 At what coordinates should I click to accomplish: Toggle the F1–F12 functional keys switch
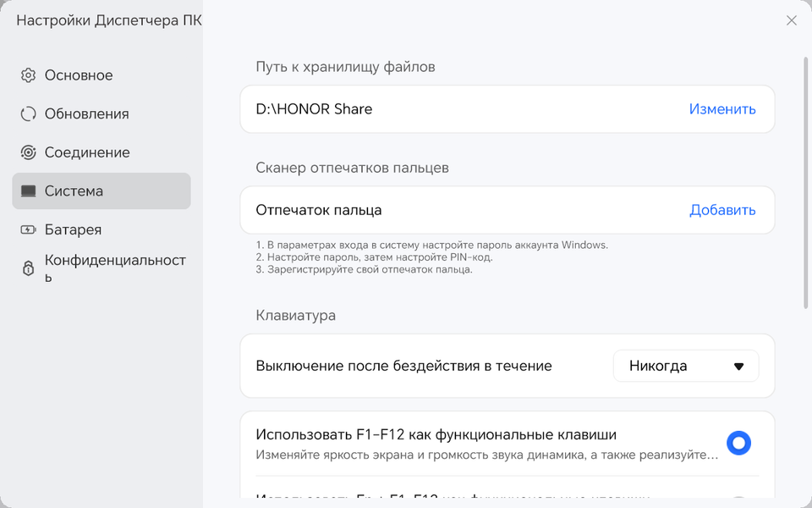tap(738, 443)
